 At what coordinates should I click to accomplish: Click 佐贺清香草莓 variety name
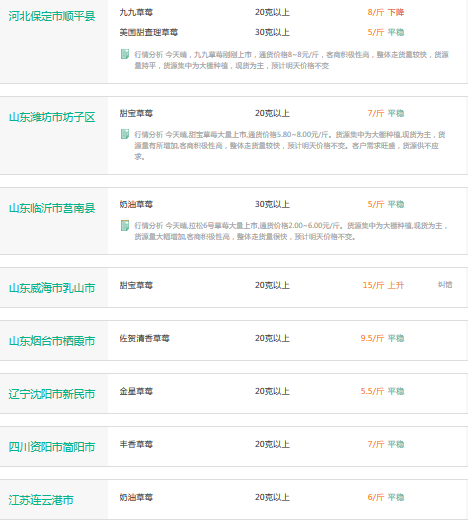coord(144,338)
